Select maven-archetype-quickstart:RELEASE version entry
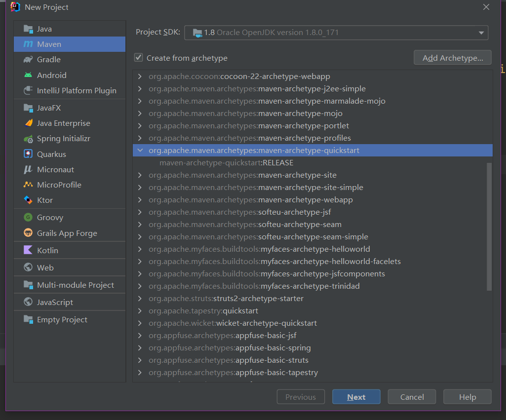The height and width of the screenshot is (420, 506). click(x=227, y=163)
